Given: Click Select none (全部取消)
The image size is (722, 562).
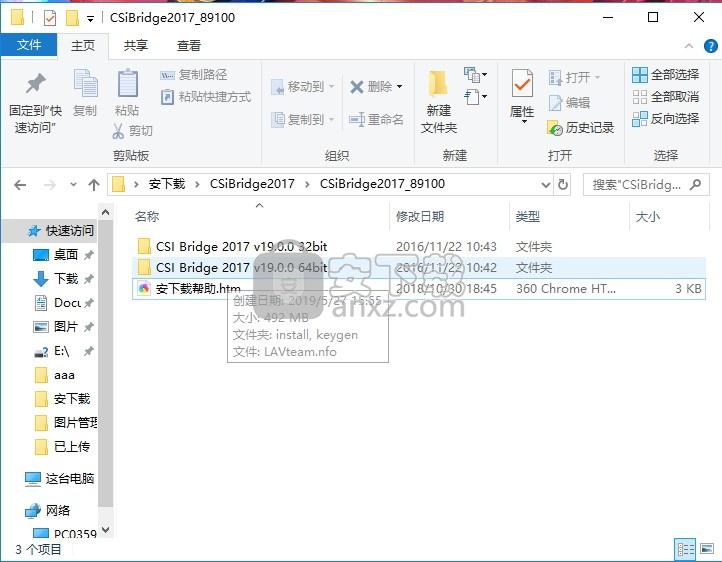Looking at the screenshot, I should coord(666,97).
